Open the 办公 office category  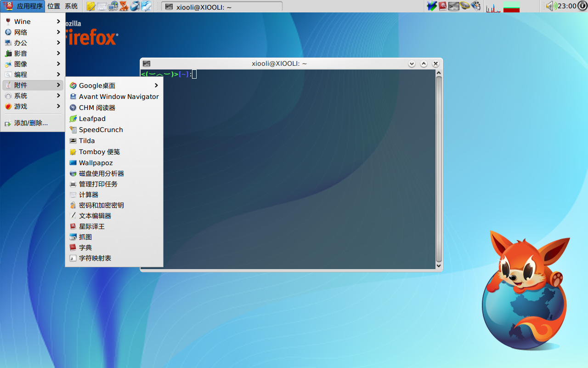point(33,43)
